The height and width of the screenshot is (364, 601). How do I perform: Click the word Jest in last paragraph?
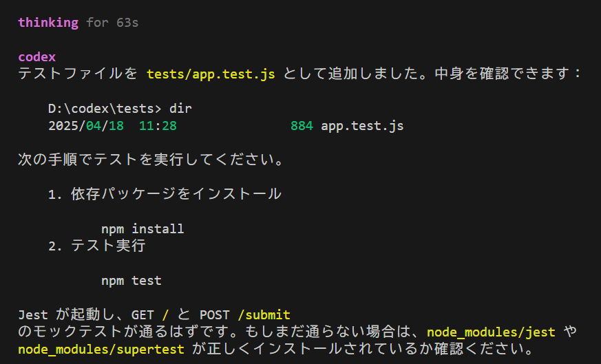point(33,315)
